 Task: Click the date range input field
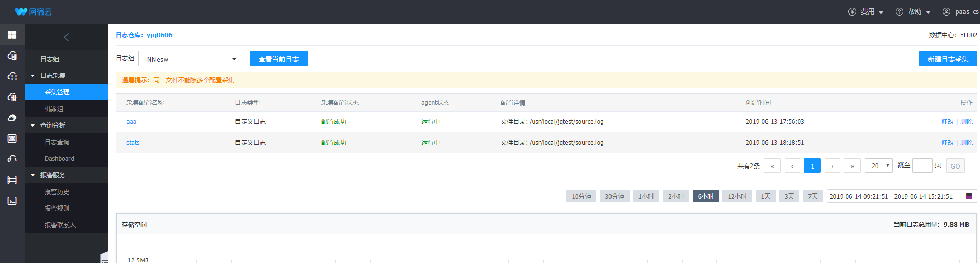coord(894,196)
